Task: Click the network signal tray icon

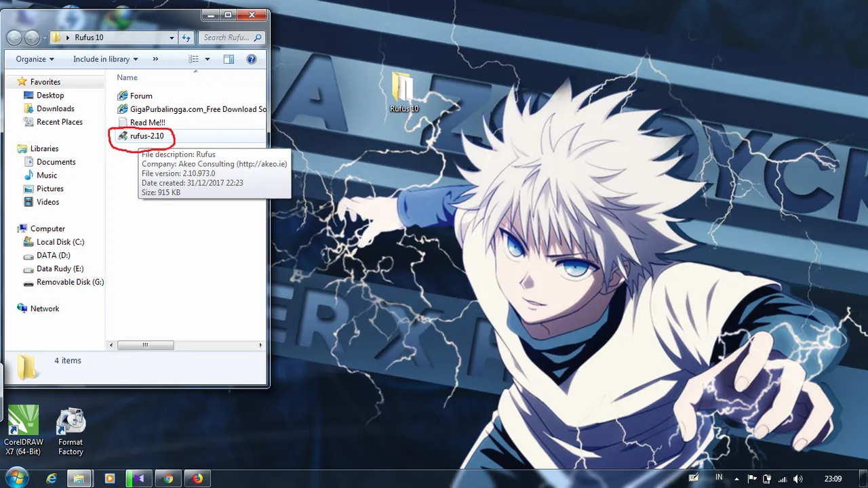Action: 783,479
